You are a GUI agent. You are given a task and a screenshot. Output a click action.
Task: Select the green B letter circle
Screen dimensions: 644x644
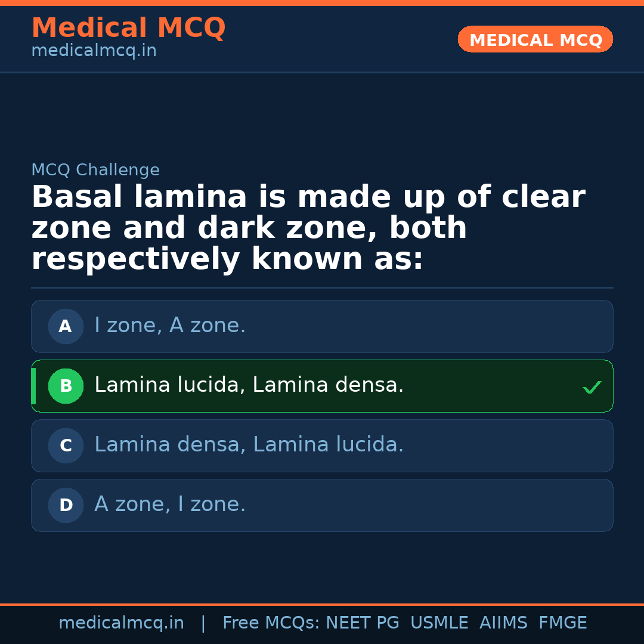point(66,386)
